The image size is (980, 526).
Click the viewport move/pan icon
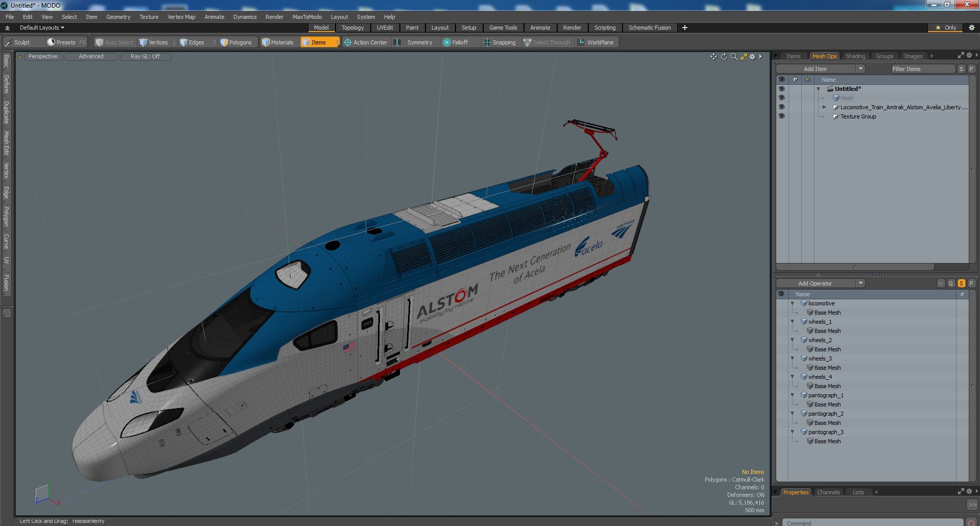[713, 57]
